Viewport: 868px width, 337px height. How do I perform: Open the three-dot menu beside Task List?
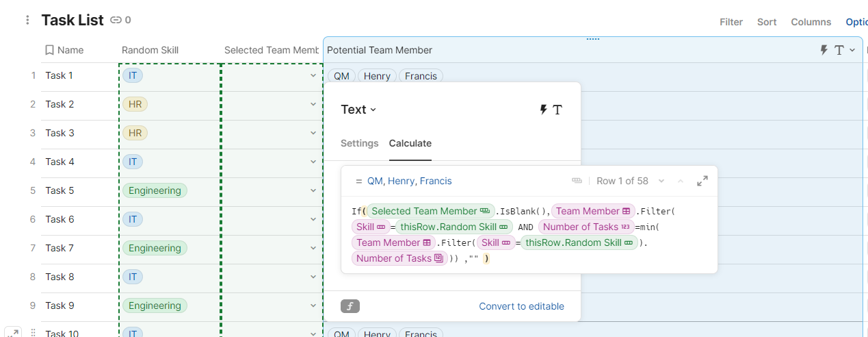pos(27,21)
